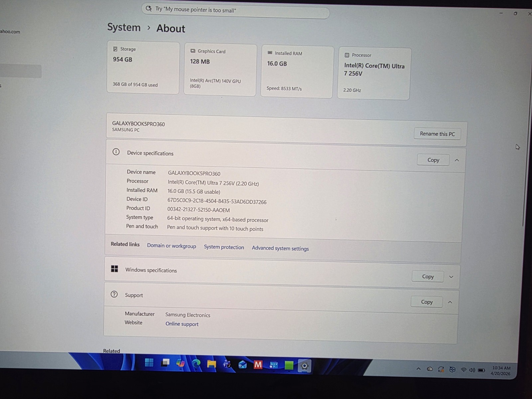Open Task View from the taskbar
532x399 pixels.
pyautogui.click(x=165, y=363)
